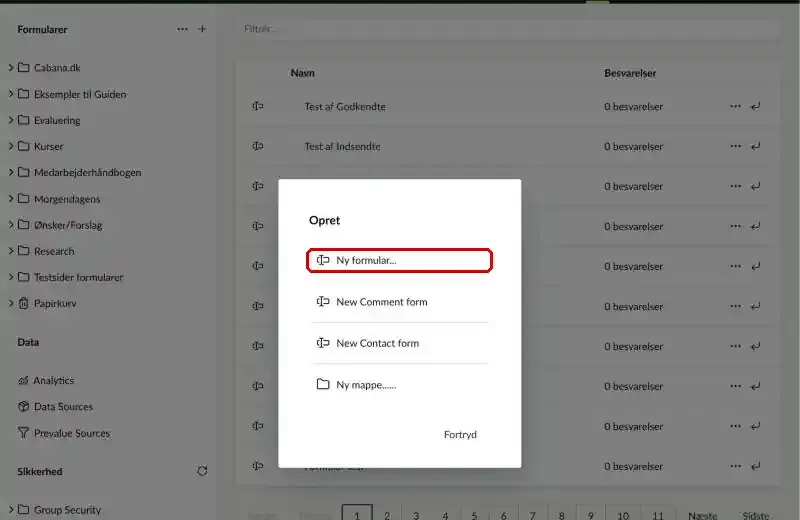The height and width of the screenshot is (520, 800).
Task: Go to page 2 in pagination
Action: click(387, 514)
